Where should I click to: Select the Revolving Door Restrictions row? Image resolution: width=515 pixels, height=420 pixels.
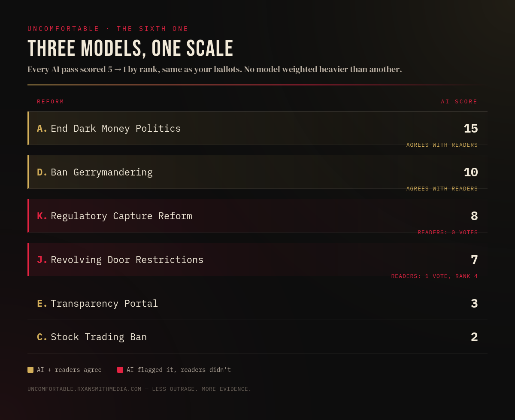point(257,260)
